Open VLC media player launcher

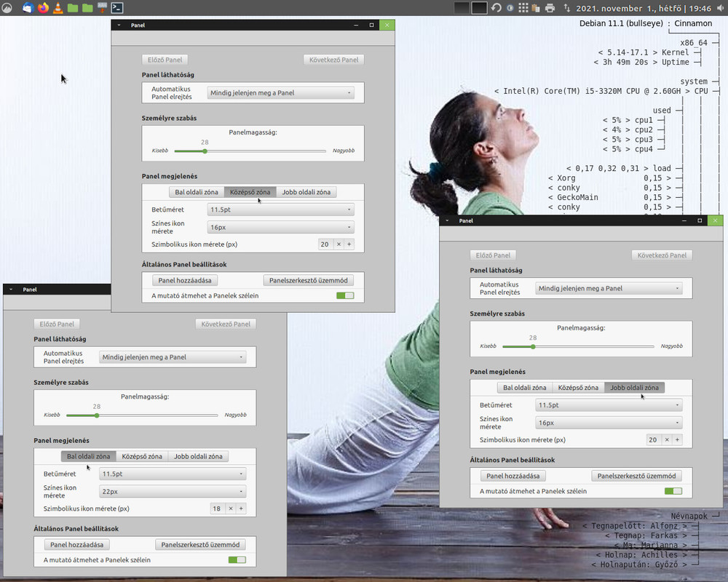point(58,8)
